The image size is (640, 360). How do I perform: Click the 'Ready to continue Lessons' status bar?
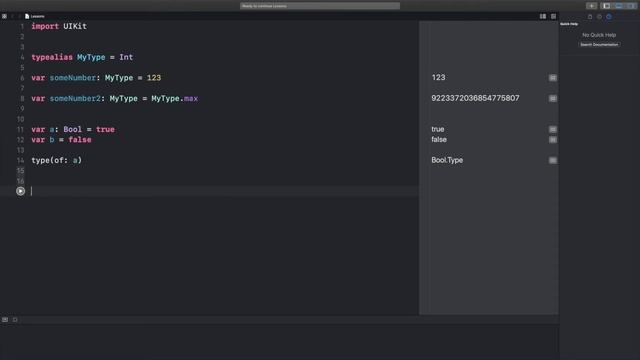(320, 6)
